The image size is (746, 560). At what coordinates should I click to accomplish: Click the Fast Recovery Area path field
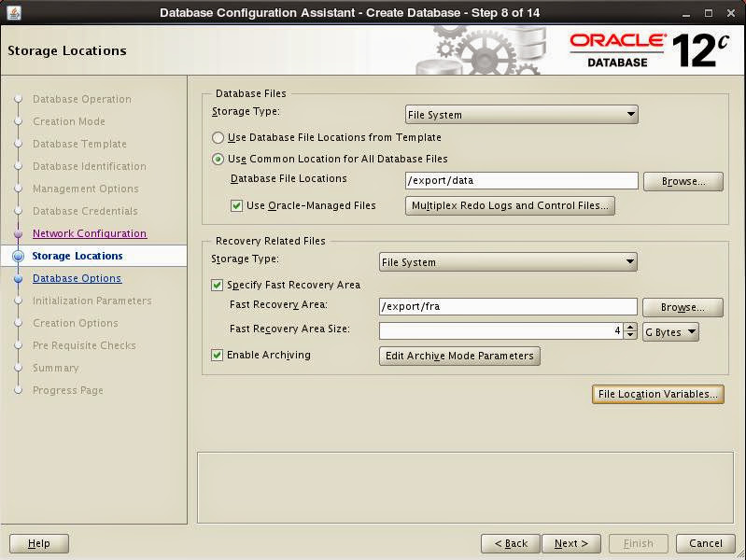(508, 307)
